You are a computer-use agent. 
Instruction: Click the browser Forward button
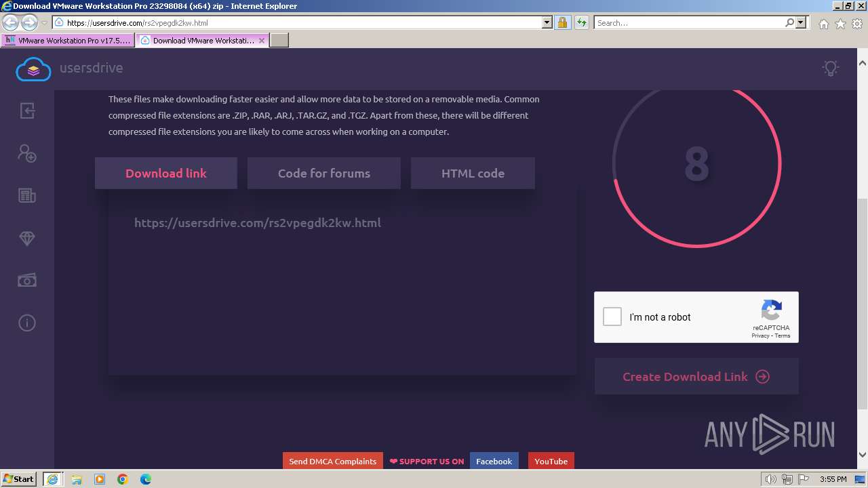(x=29, y=22)
